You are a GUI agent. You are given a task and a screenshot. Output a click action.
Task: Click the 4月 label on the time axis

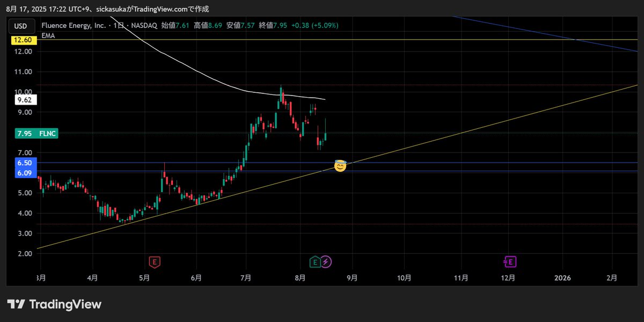93,278
